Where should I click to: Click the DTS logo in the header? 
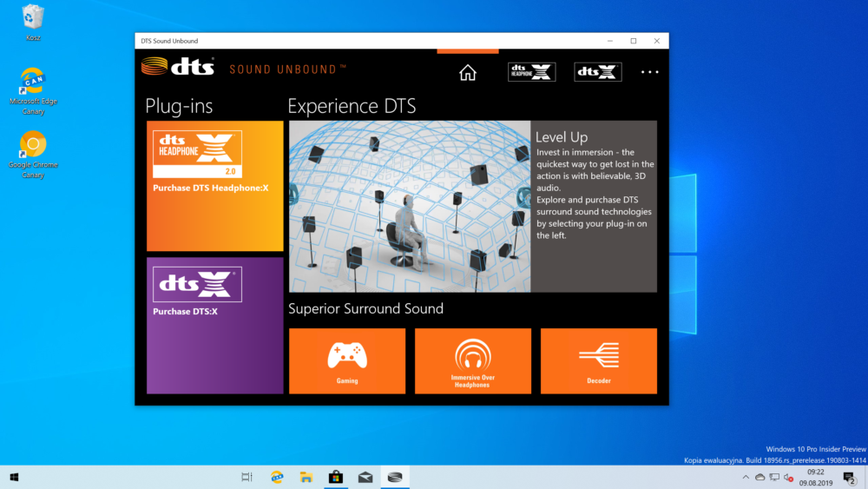tap(178, 67)
